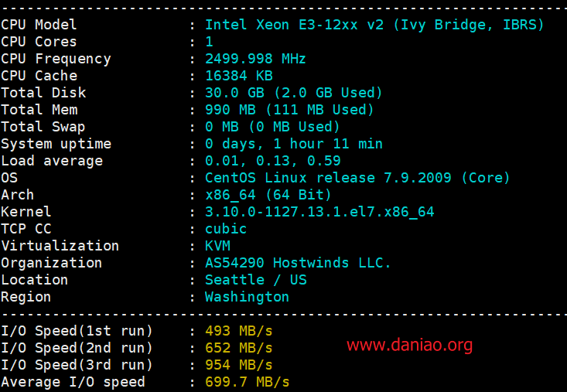Click the Load average numbers
Viewport: 567px width, 392px height.
pos(272,161)
